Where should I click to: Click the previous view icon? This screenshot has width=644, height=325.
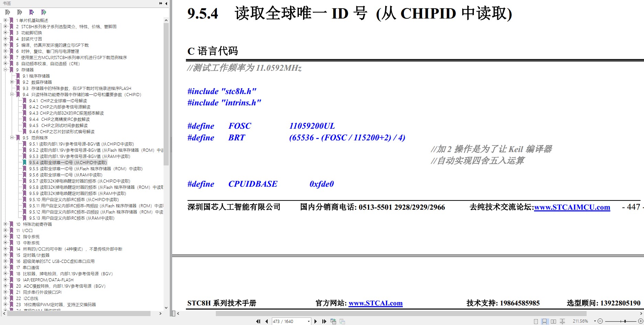tap(333, 321)
